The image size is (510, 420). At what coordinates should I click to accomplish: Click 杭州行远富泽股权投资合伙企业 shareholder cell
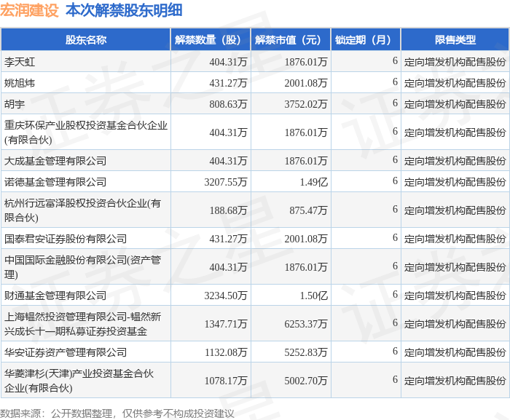tap(86, 210)
